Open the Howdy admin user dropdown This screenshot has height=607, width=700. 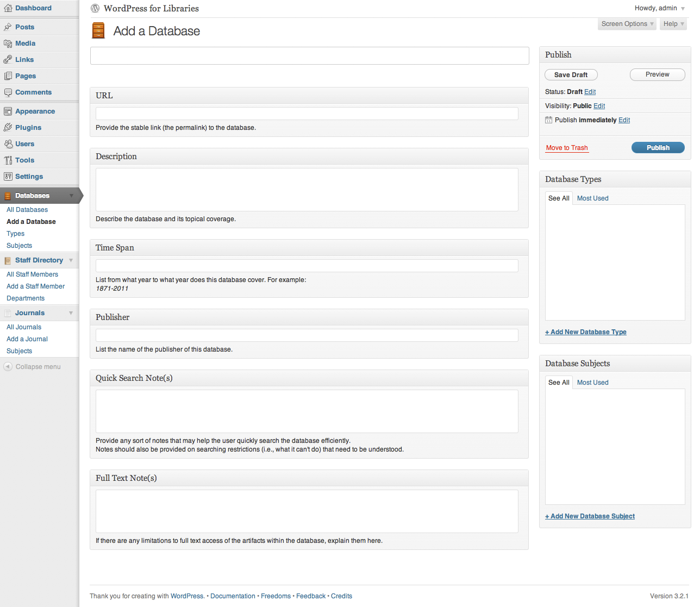660,8
